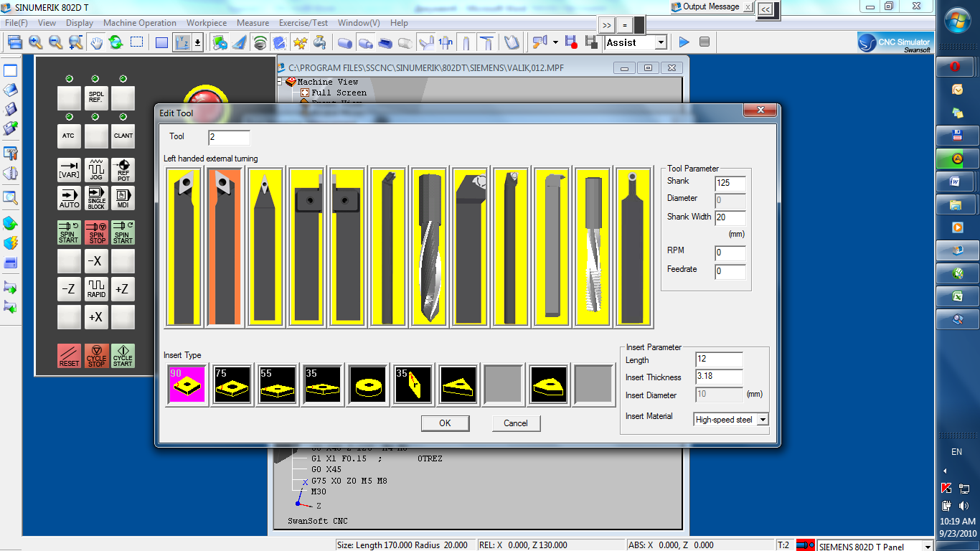980x551 pixels.
Task: Click the RAPID traverse panel button
Action: pyautogui.click(x=96, y=289)
